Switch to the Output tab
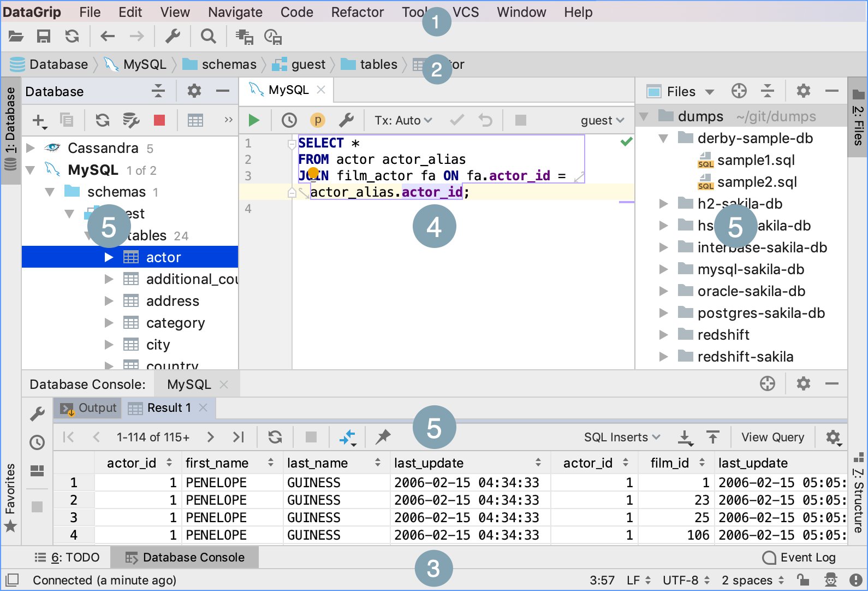Viewport: 868px width, 591px height. 87,408
